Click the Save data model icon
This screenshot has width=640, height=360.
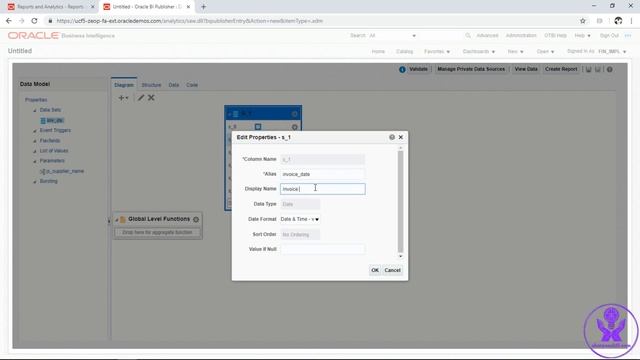click(589, 69)
